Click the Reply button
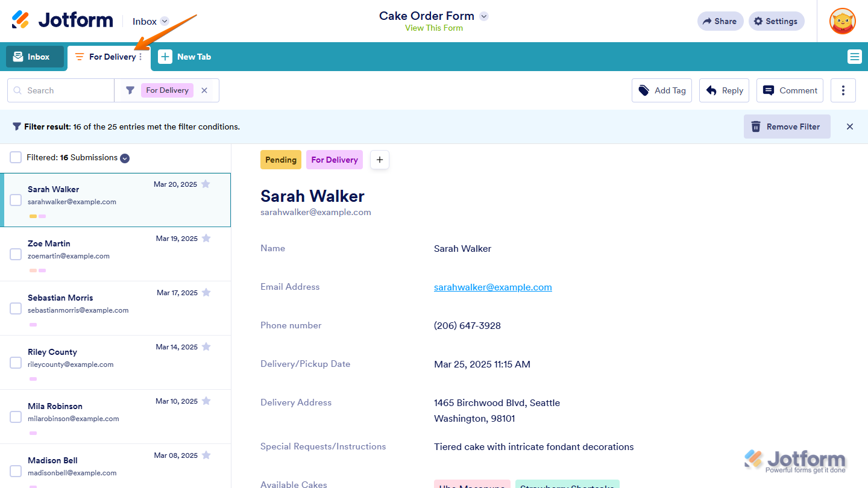This screenshot has height=488, width=868. 724,90
